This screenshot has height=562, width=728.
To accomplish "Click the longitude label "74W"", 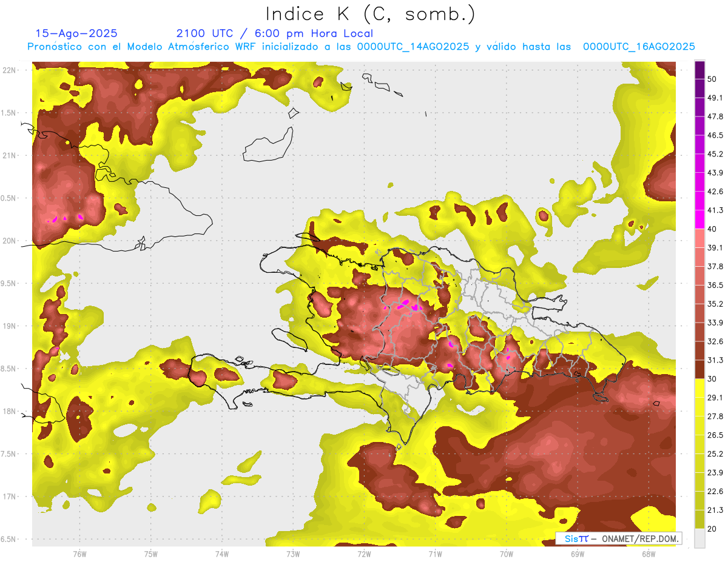I will point(222,554).
